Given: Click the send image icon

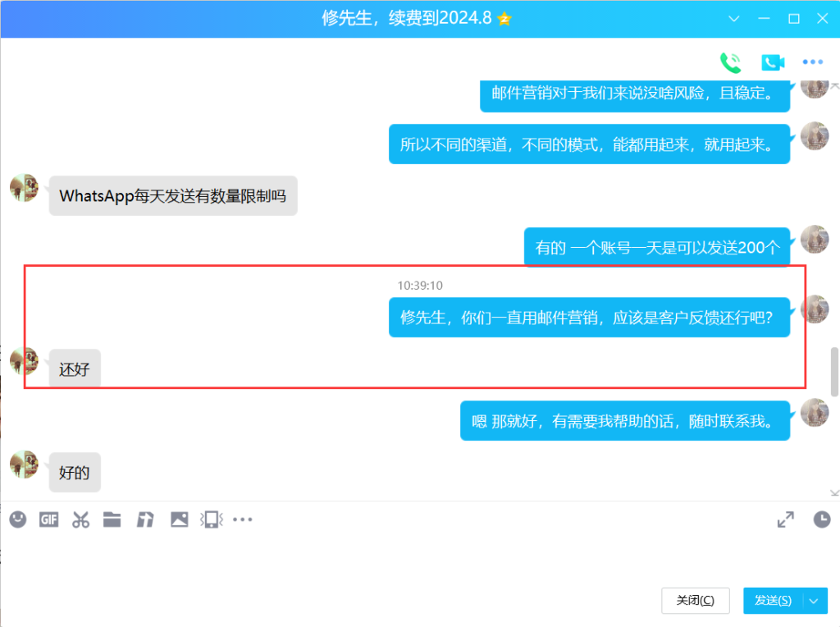Looking at the screenshot, I should (179, 519).
